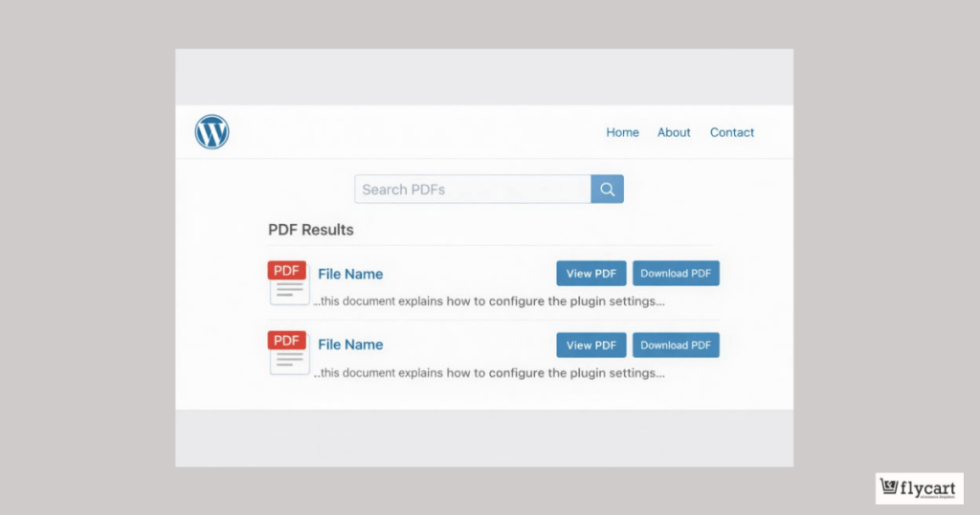
Task: Open the first File Name link
Action: pos(350,274)
